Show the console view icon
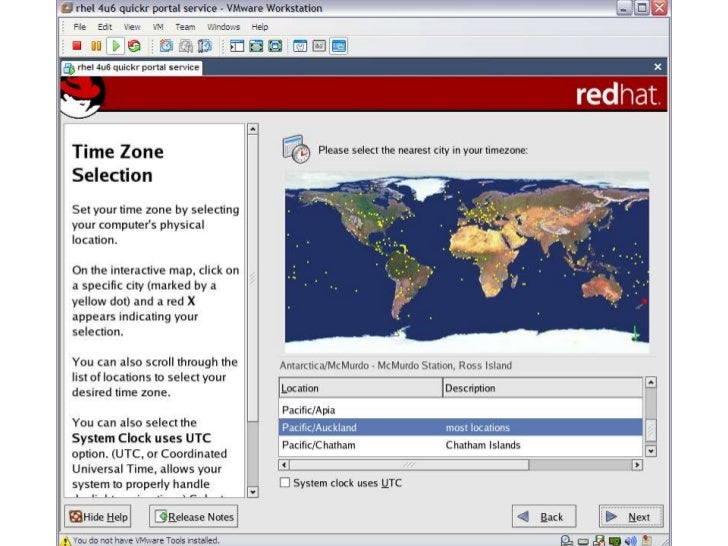Viewport: 728px width, 546px height. click(x=338, y=46)
